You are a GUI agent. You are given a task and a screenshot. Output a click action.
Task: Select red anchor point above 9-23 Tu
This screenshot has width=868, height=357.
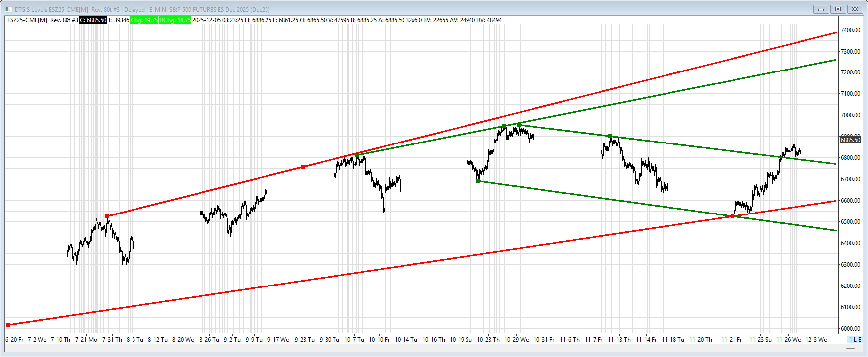(x=303, y=167)
